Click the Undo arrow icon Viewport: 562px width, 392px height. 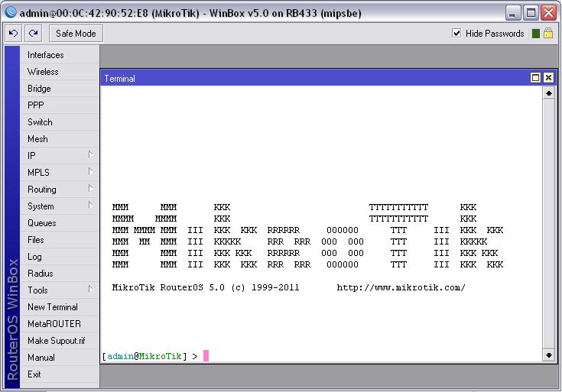(x=14, y=34)
